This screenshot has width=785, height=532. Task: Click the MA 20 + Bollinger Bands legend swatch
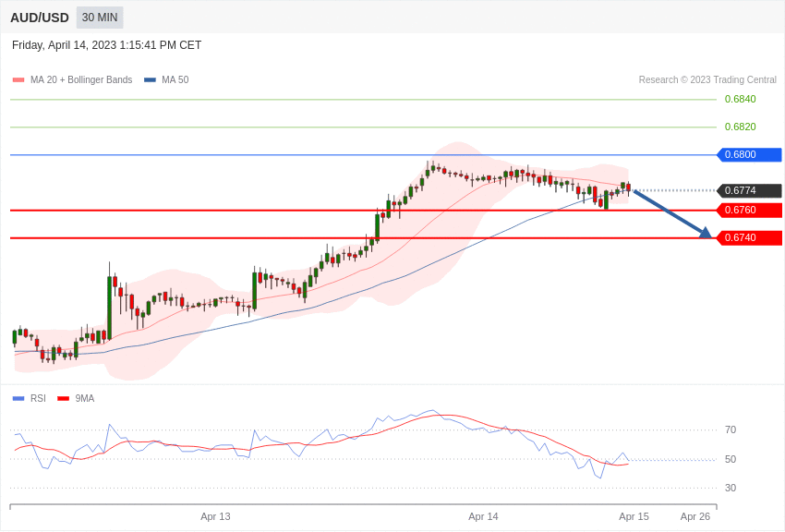coord(18,80)
